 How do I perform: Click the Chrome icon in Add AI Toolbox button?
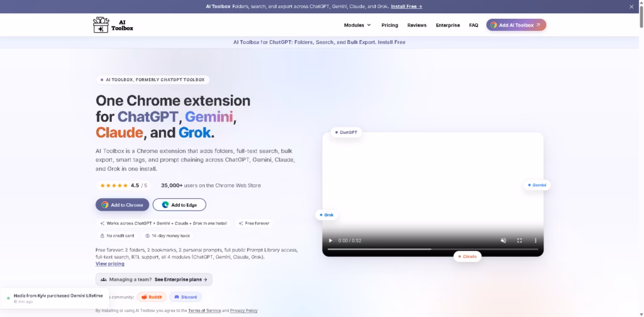tap(494, 25)
